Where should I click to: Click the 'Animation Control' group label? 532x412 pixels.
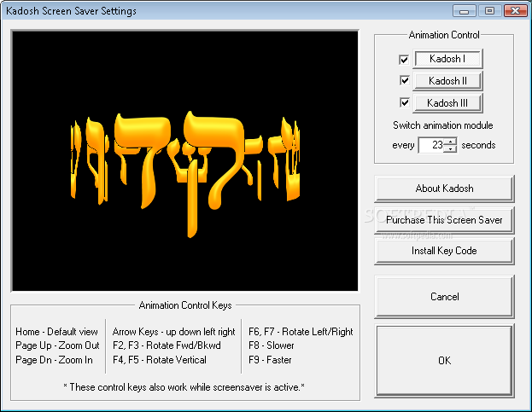point(444,35)
